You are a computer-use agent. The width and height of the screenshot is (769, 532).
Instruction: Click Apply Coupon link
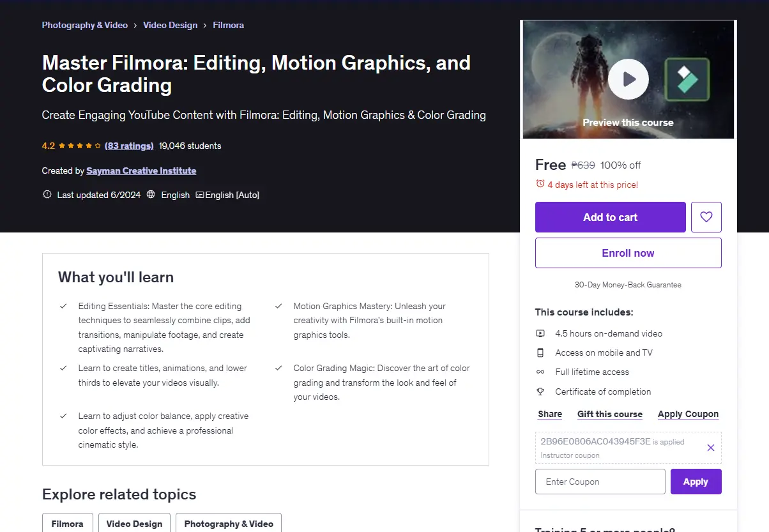click(689, 414)
